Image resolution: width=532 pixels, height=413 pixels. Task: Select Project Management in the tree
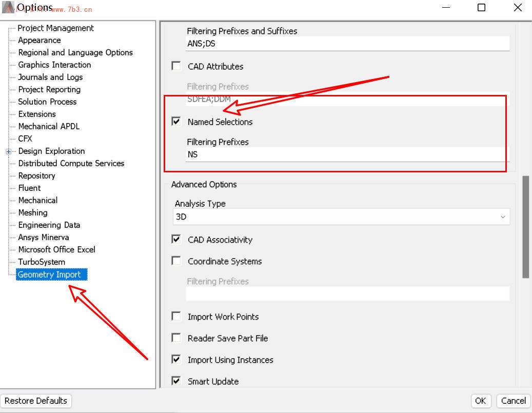(55, 28)
